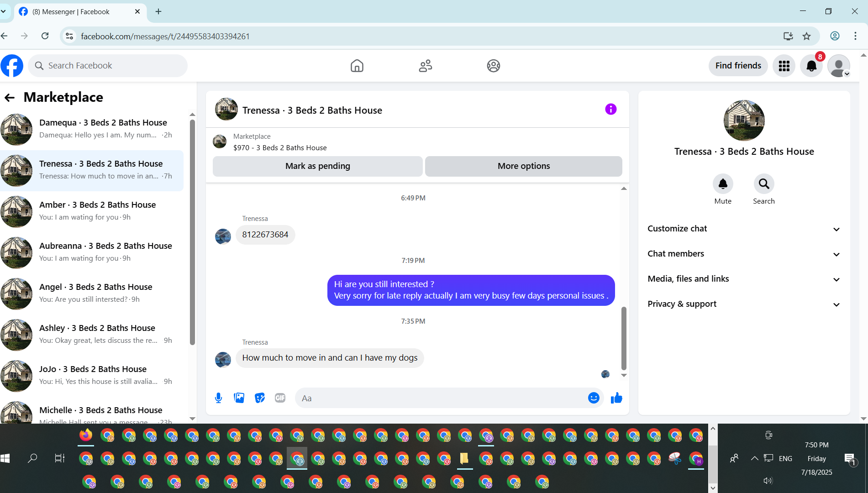Open the tab search dropdown arrow

[4, 11]
